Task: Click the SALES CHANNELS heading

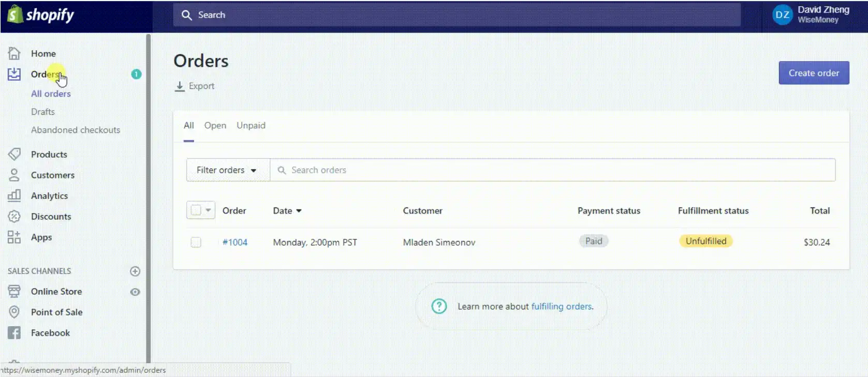Action: [39, 271]
